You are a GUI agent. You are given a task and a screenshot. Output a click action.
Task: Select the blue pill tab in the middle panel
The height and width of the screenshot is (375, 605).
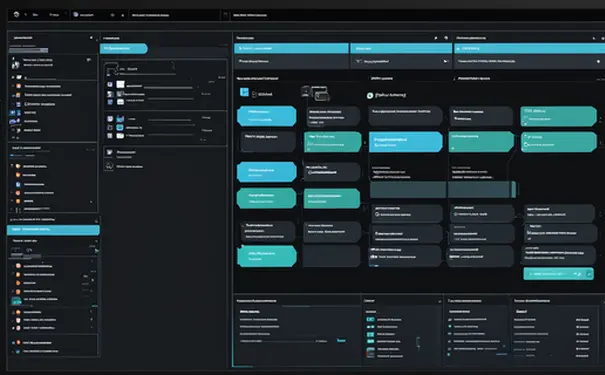tap(124, 49)
